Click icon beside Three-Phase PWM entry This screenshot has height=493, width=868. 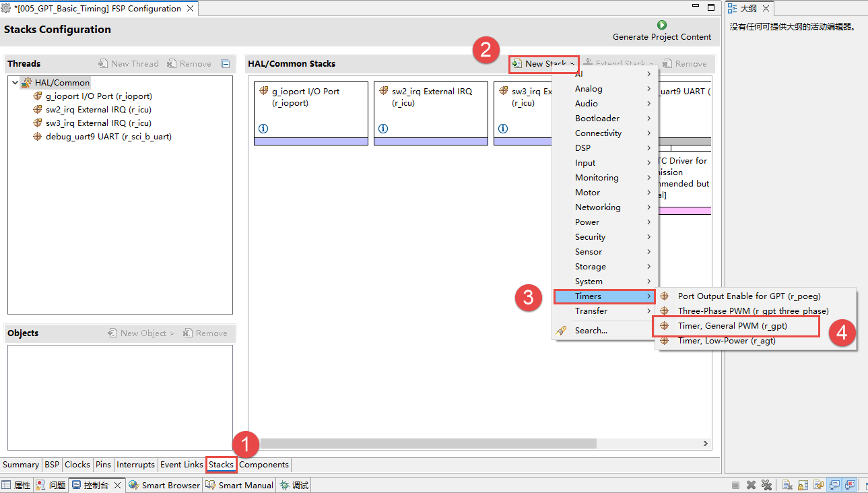click(665, 311)
